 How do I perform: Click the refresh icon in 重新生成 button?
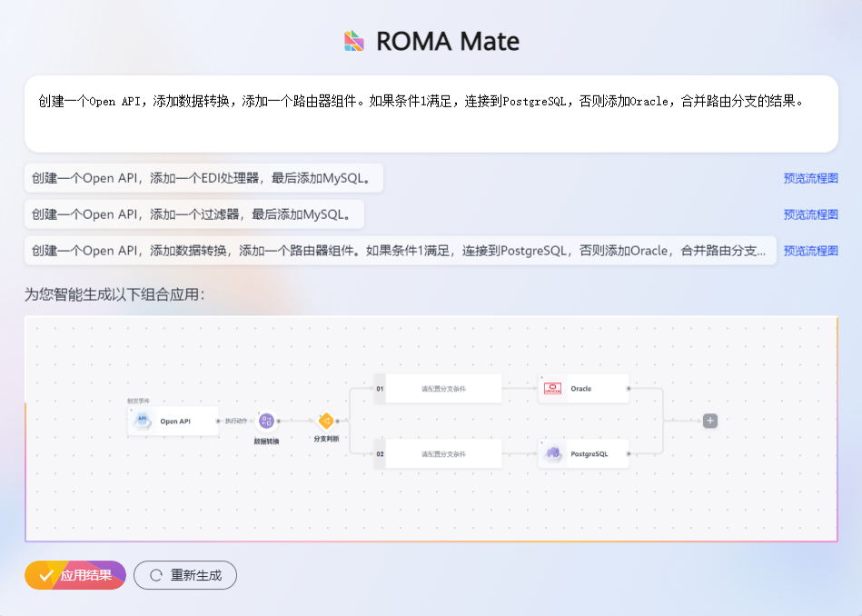[156, 575]
